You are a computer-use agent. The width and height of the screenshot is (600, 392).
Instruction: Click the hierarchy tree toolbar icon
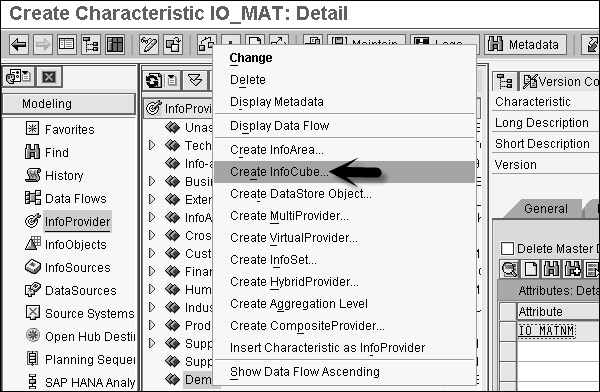tap(91, 45)
